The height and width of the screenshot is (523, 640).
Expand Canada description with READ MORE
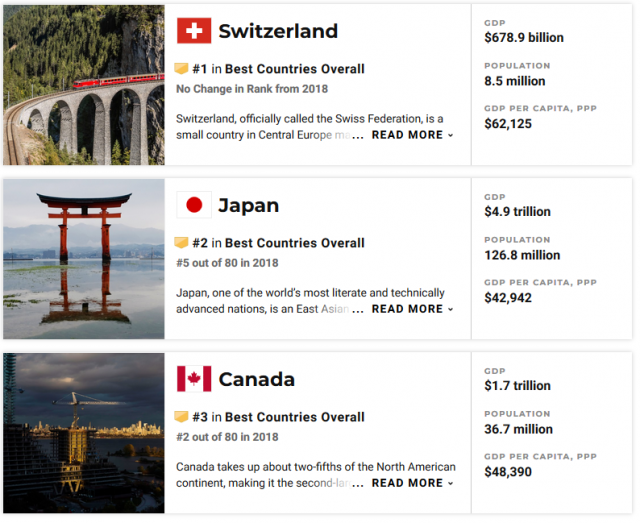(x=412, y=483)
